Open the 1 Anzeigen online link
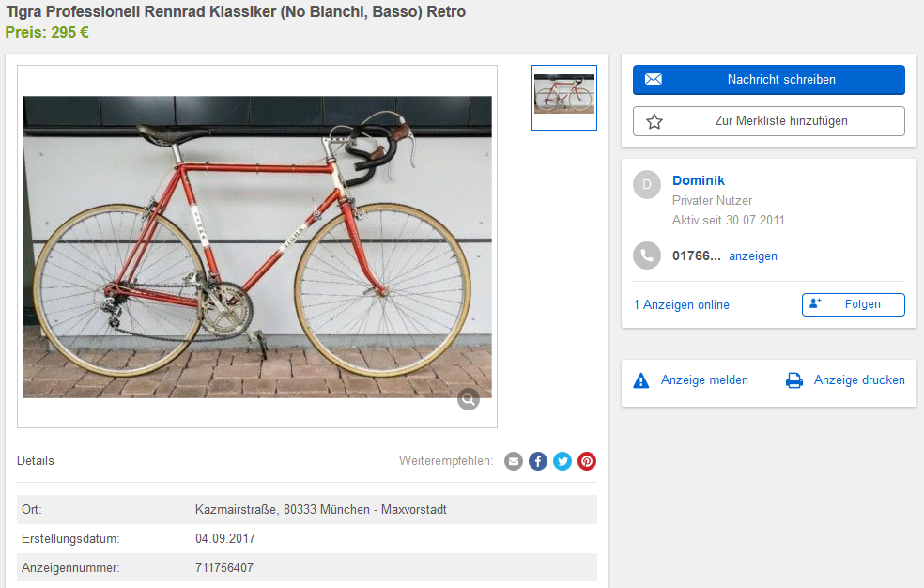 [x=682, y=305]
